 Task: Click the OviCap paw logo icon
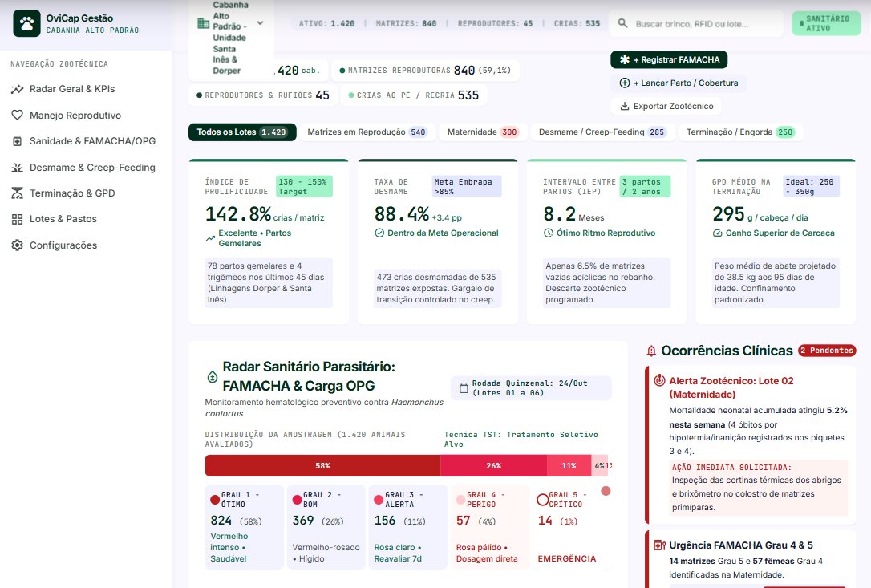click(x=26, y=23)
